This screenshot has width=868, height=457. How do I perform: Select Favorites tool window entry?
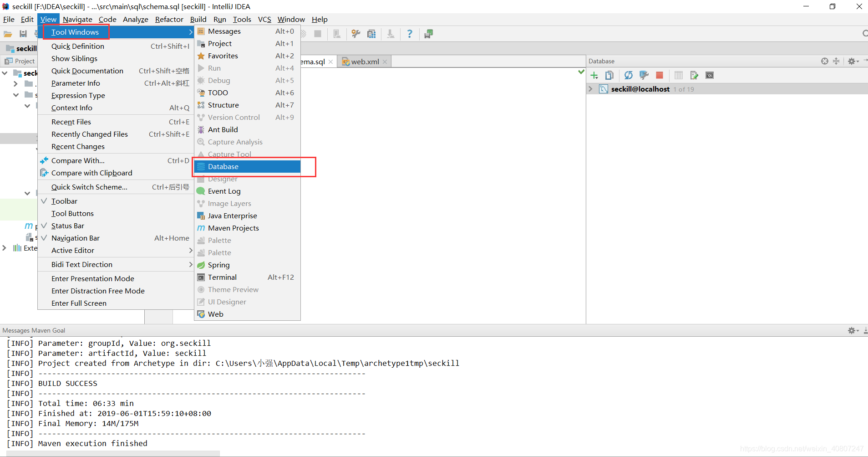pyautogui.click(x=247, y=56)
